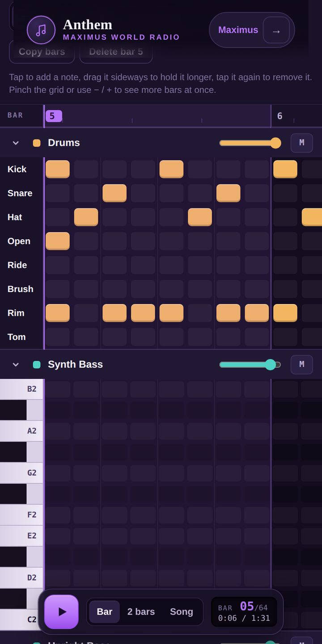Click the Kick row label
322x644 pixels.
click(17, 169)
